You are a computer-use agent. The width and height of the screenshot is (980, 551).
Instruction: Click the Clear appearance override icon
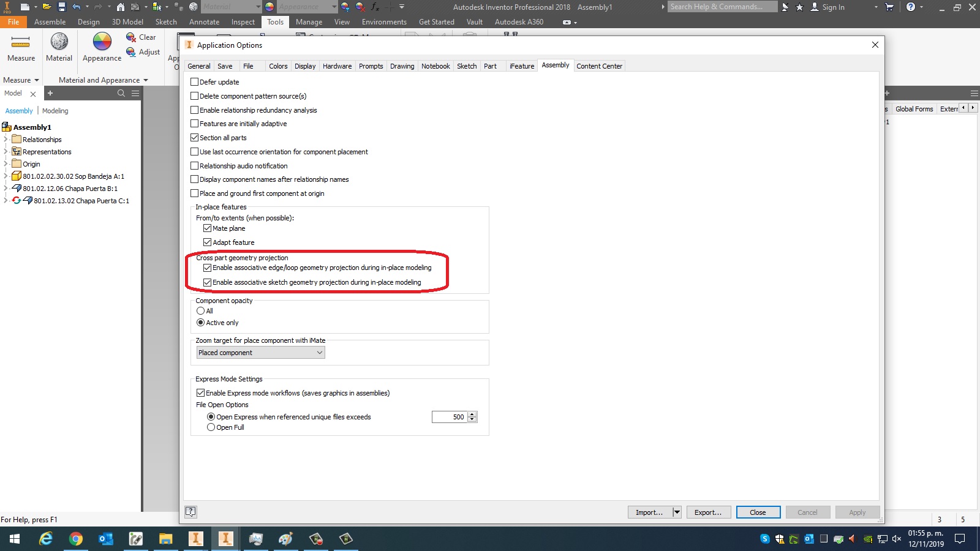point(130,37)
